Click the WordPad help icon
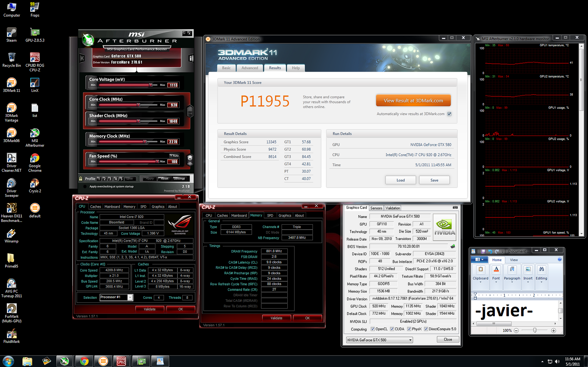The width and height of the screenshot is (588, 367). [560, 259]
